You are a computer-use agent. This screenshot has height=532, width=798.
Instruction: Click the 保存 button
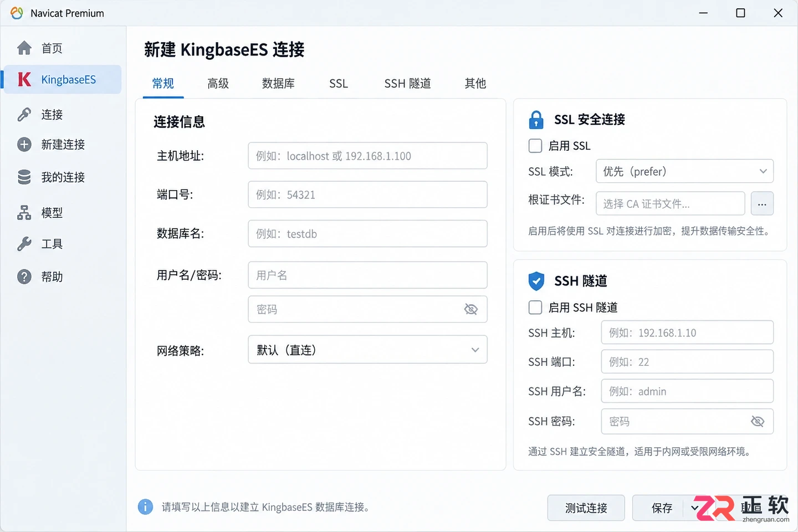(662, 508)
